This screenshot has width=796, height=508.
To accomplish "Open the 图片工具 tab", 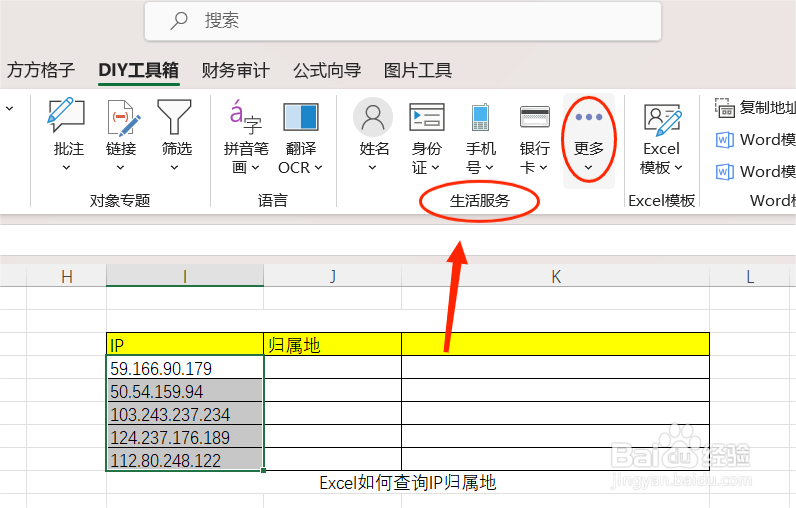I will point(418,70).
